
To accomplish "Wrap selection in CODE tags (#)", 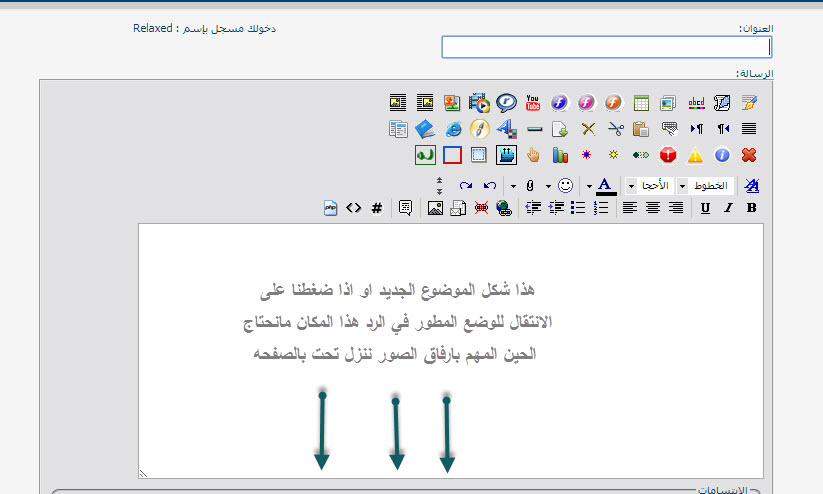I will (376, 208).
